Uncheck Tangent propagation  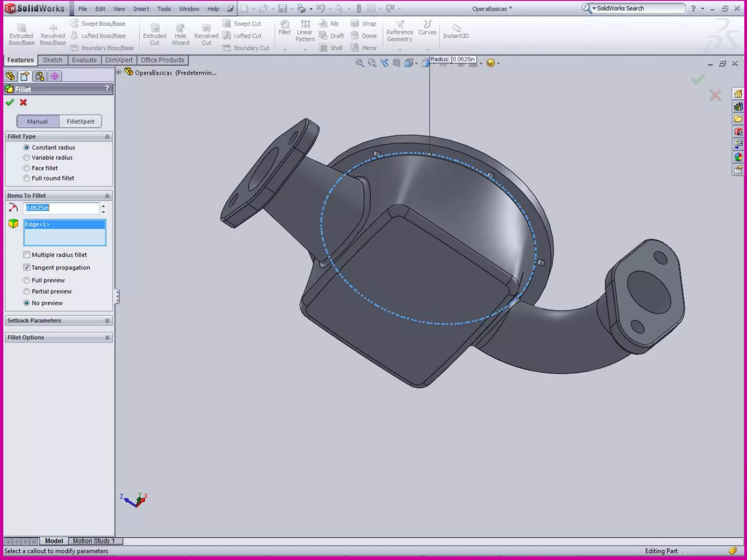pos(27,268)
